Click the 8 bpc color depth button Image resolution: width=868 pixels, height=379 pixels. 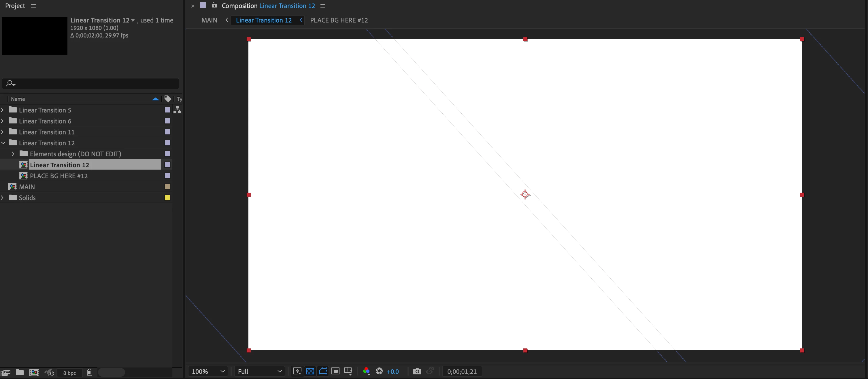pyautogui.click(x=69, y=373)
